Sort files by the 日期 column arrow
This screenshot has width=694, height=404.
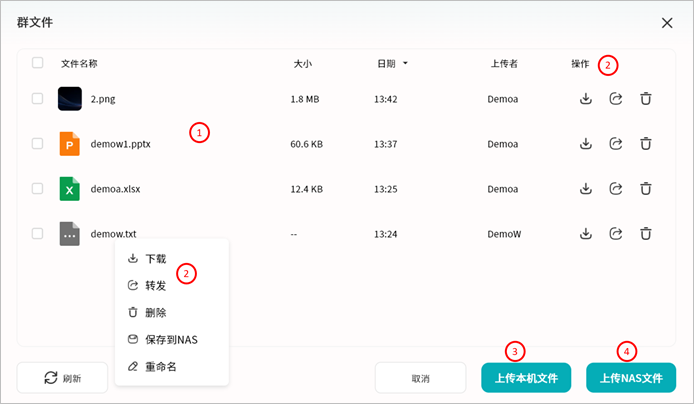click(x=405, y=64)
